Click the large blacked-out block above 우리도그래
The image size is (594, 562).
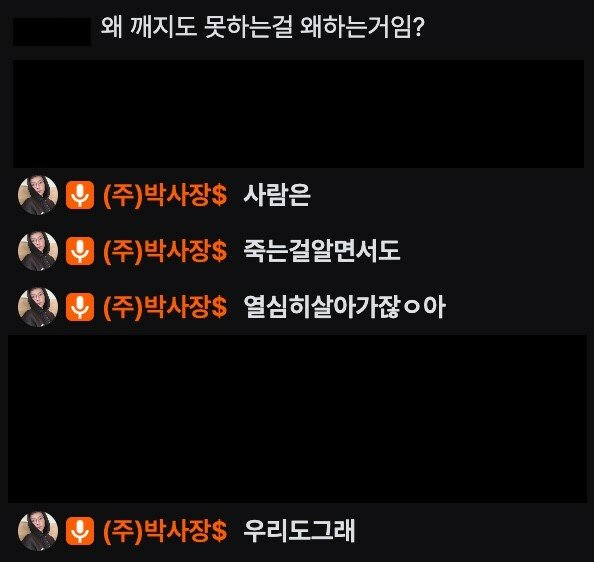[x=297, y=419]
